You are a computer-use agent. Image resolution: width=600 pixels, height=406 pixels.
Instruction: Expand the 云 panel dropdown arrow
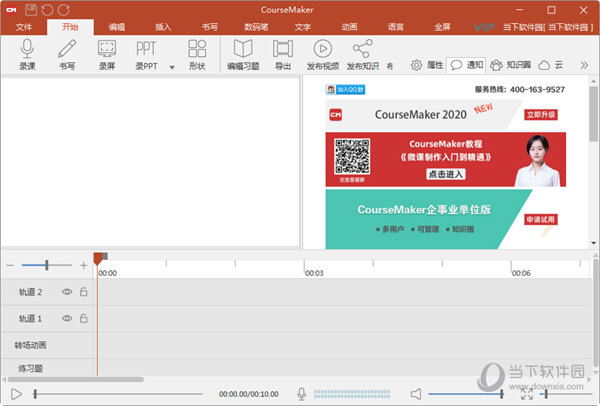[586, 65]
